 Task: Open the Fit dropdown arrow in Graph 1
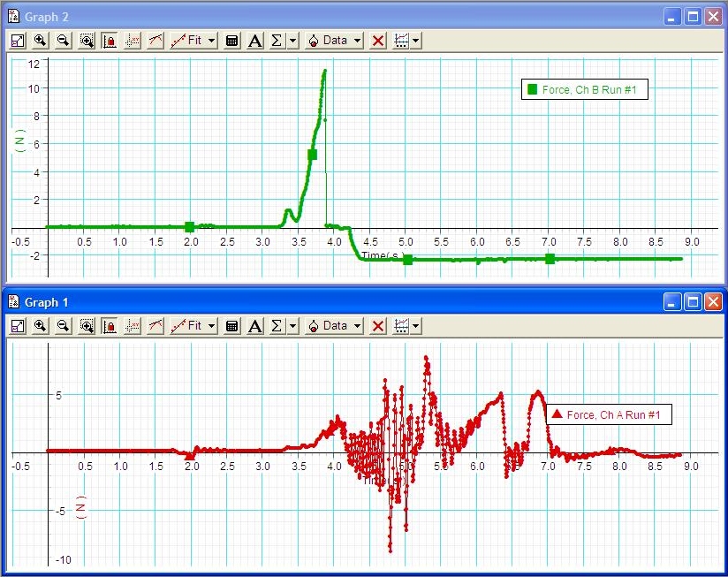(x=211, y=326)
